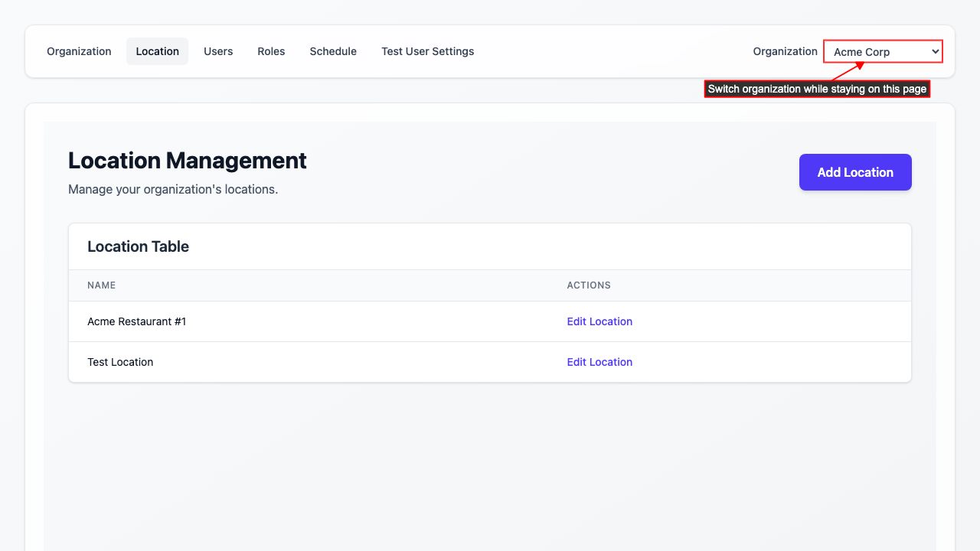Open the Users tab
The height and width of the screenshot is (551, 980).
218,51
